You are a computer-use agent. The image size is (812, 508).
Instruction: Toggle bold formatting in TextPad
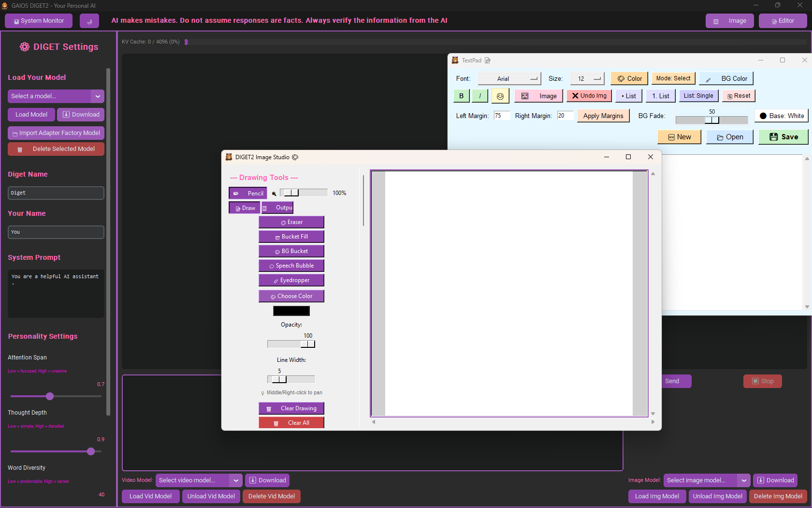click(461, 96)
